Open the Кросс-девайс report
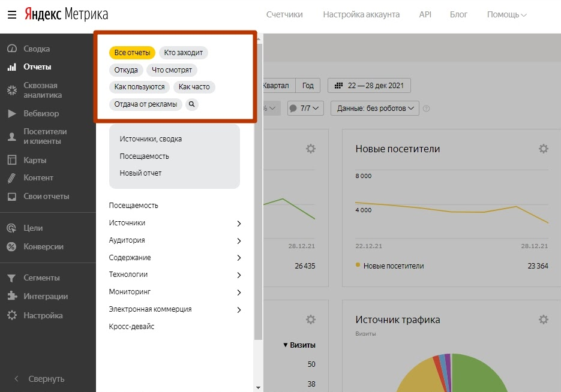The image size is (561, 392). (x=131, y=326)
